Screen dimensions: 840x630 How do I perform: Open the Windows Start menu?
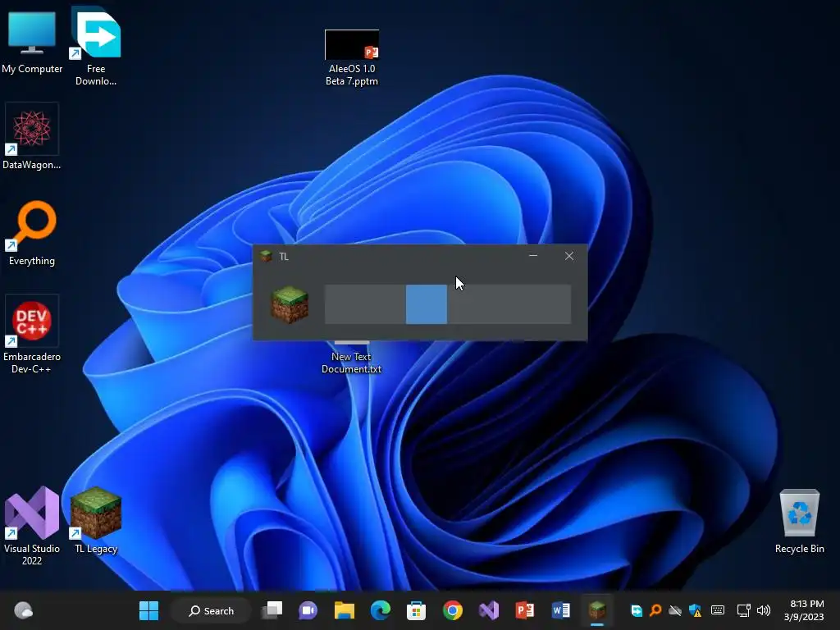pyautogui.click(x=149, y=610)
